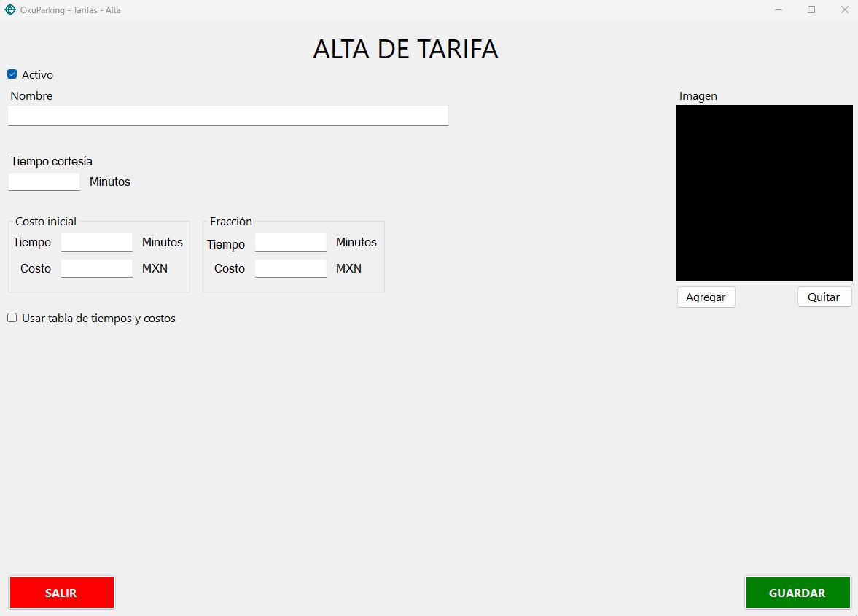Focus the Tiempo cortesía minutes field
Image resolution: width=858 pixels, height=616 pixels.
pos(44,182)
